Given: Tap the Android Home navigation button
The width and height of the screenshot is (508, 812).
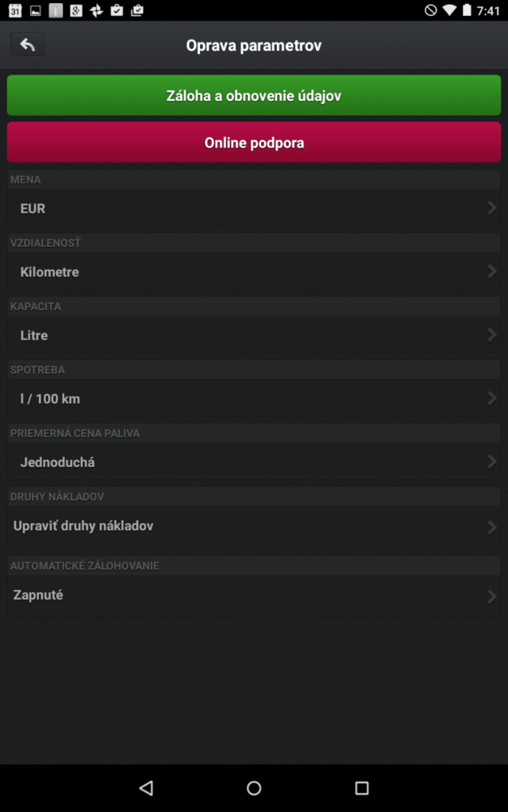Looking at the screenshot, I should click(254, 788).
